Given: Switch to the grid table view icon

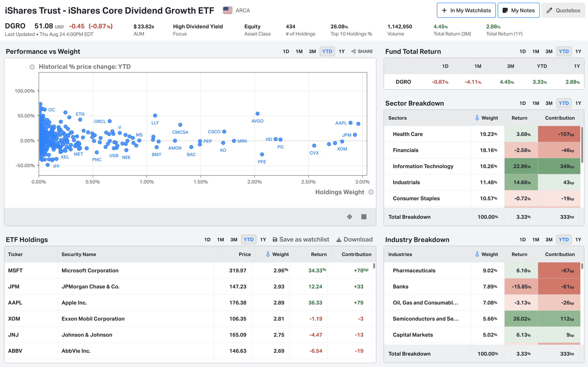Looking at the screenshot, I should point(364,217).
